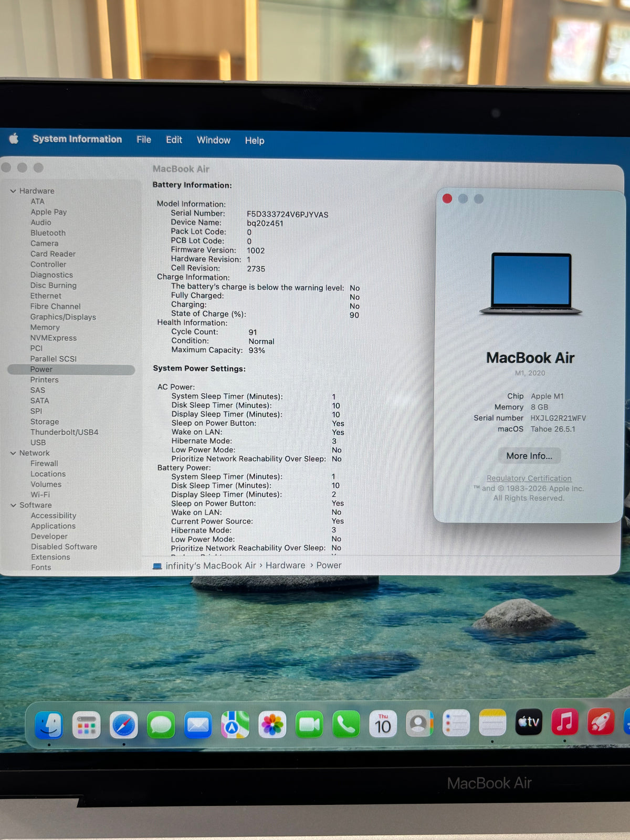
Task: Select Controller in the sidebar
Action: click(x=48, y=265)
